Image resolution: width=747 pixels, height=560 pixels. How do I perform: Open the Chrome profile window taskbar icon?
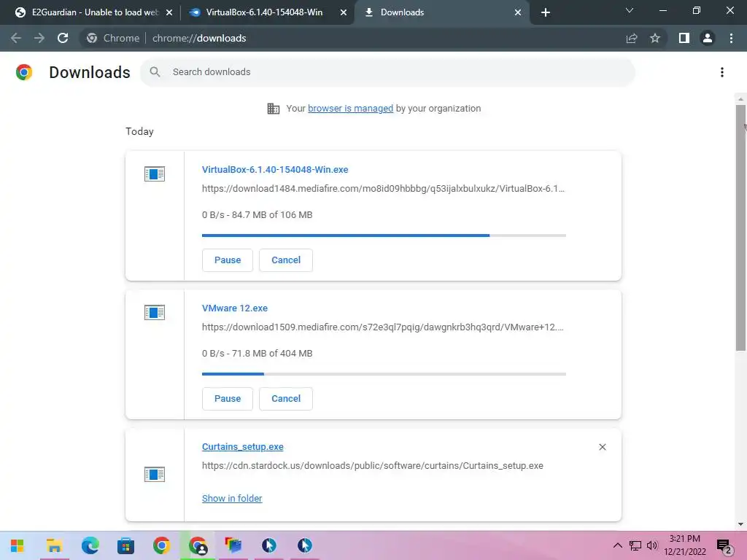[198, 545]
